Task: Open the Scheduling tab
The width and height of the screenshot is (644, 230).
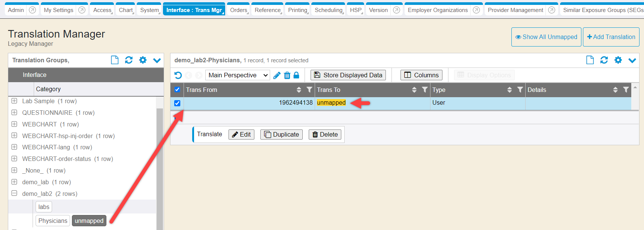Action: click(x=328, y=10)
